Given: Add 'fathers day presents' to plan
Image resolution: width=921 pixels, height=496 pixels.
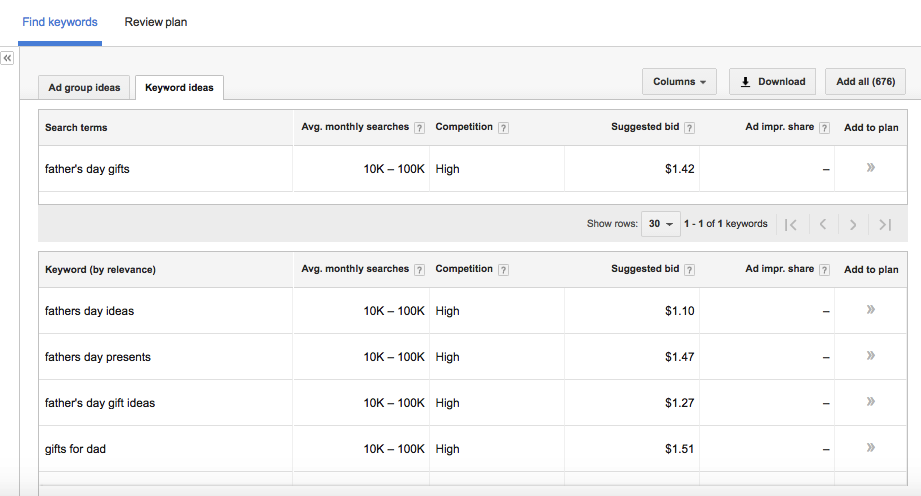Looking at the screenshot, I should pyautogui.click(x=871, y=356).
